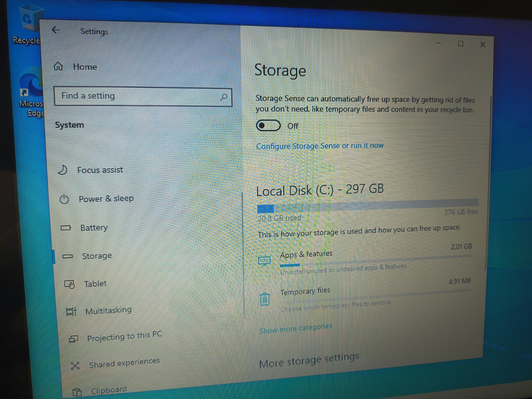Viewport: 532px width, 399px height.
Task: Open Multitasking settings page
Action: 108,311
